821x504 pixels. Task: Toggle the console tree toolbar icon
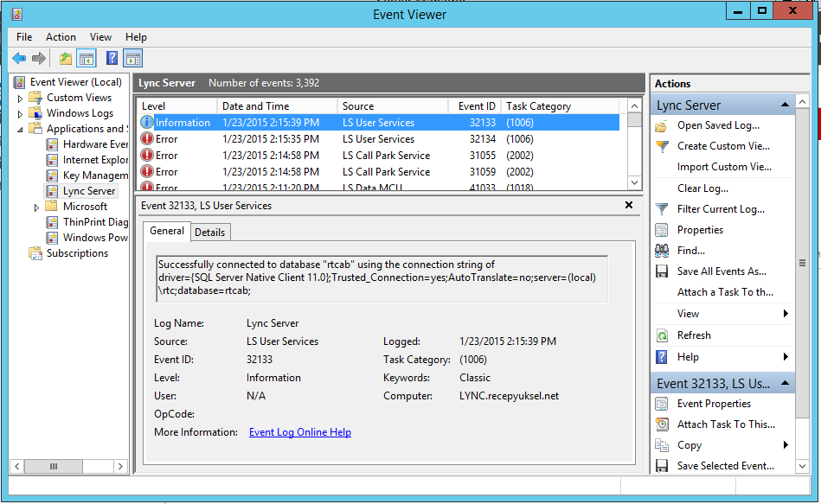[x=87, y=59]
